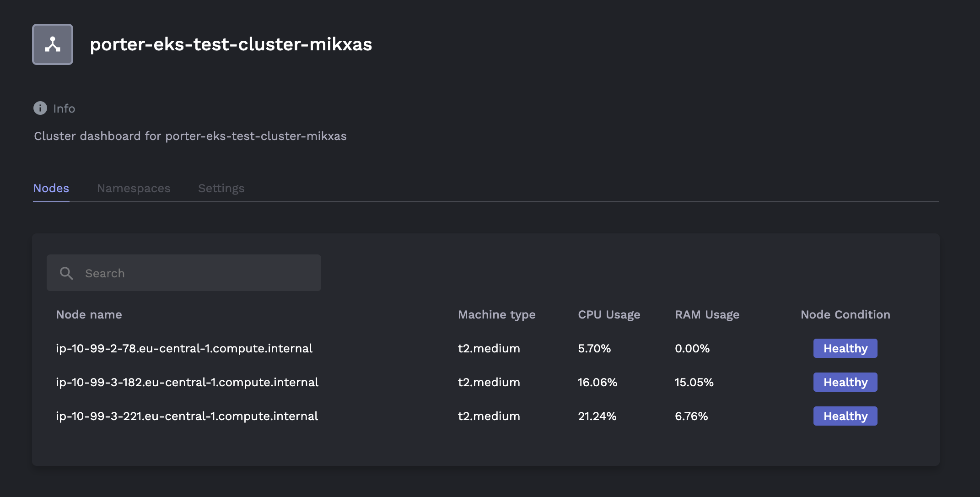Image resolution: width=980 pixels, height=497 pixels.
Task: Open node ip-10-99-3-221.eu-central-1.compute.internal
Action: (x=187, y=416)
